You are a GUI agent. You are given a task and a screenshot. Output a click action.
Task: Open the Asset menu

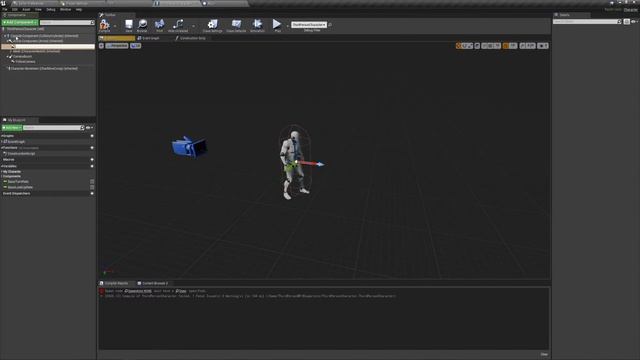(26, 9)
